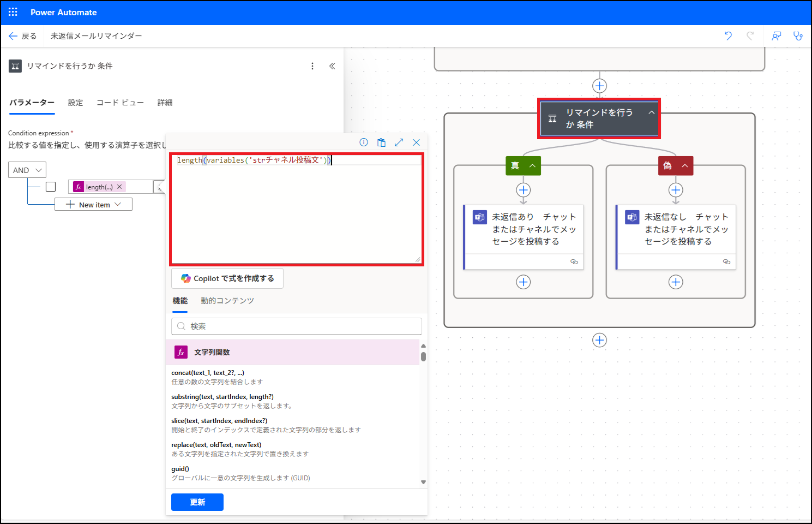Click the 更新 button
Viewport: 812px width, 524px height.
pos(197,502)
